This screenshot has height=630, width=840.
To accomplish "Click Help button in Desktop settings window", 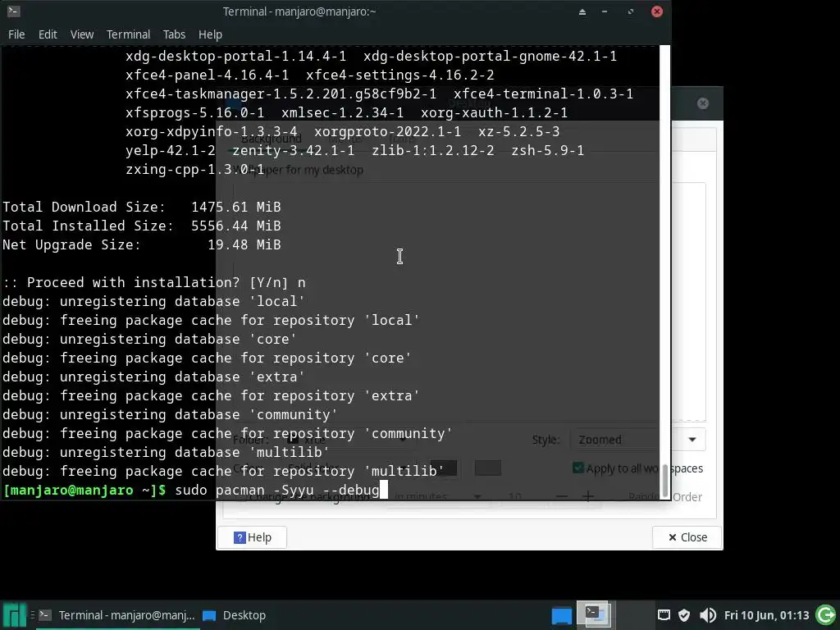I will tap(253, 537).
